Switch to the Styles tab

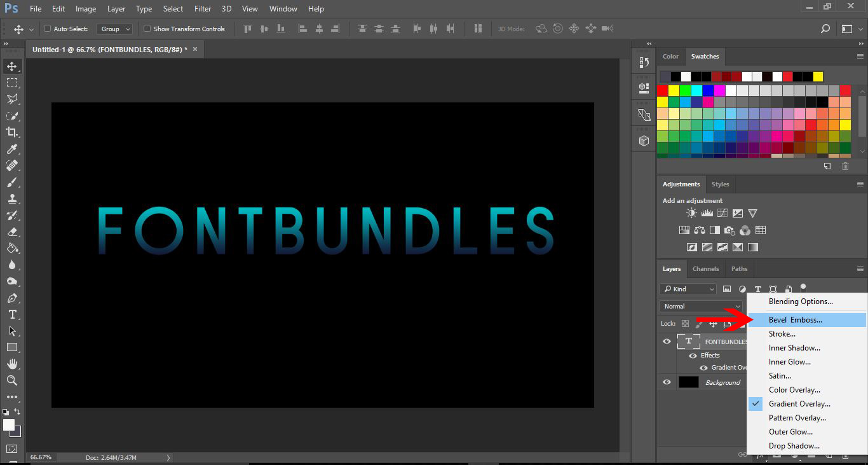(x=720, y=184)
